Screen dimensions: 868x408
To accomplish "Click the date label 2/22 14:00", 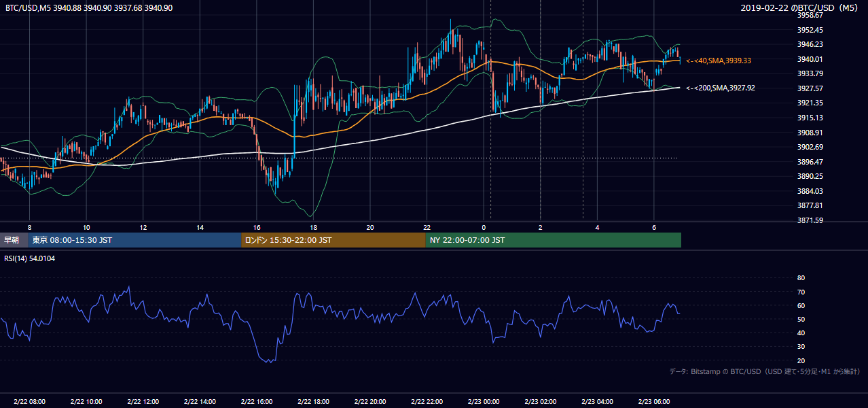I will click(x=200, y=402).
